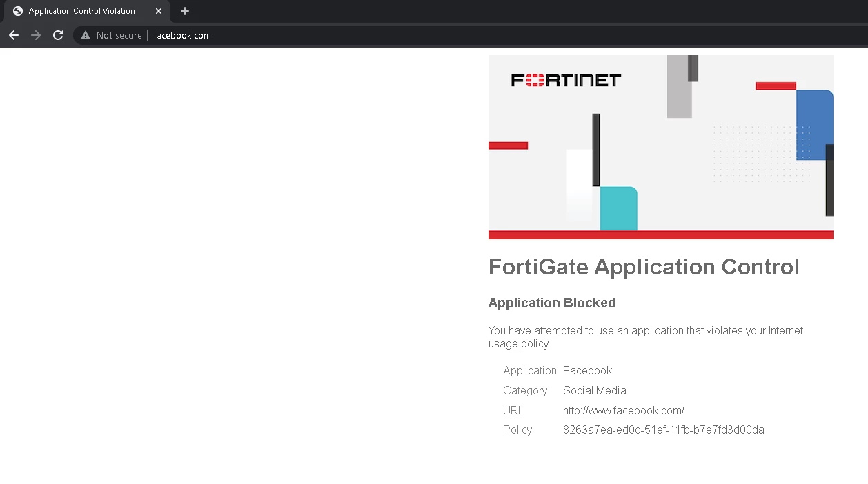The height and width of the screenshot is (484, 868).
Task: Close the Application Control Violation tab
Action: [159, 11]
